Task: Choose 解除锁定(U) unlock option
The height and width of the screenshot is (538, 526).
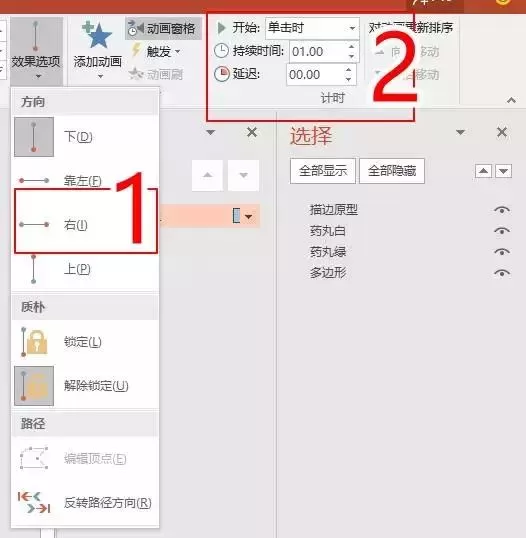Action: 85,386
